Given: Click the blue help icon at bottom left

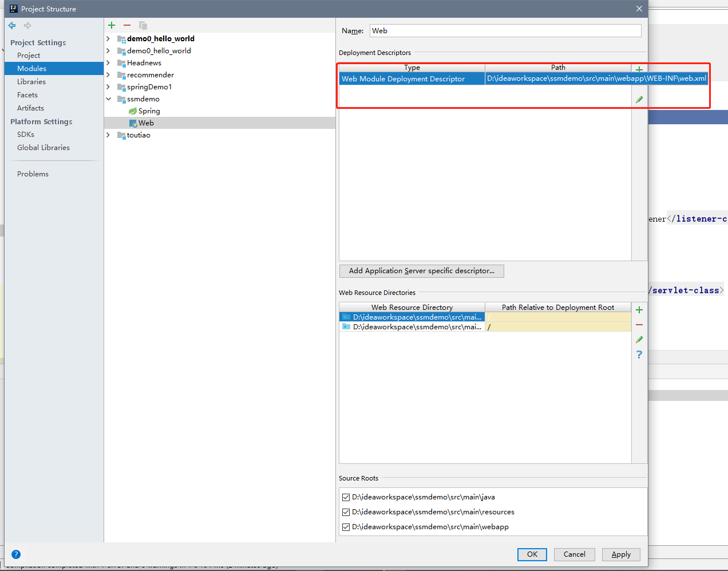Looking at the screenshot, I should click(16, 554).
